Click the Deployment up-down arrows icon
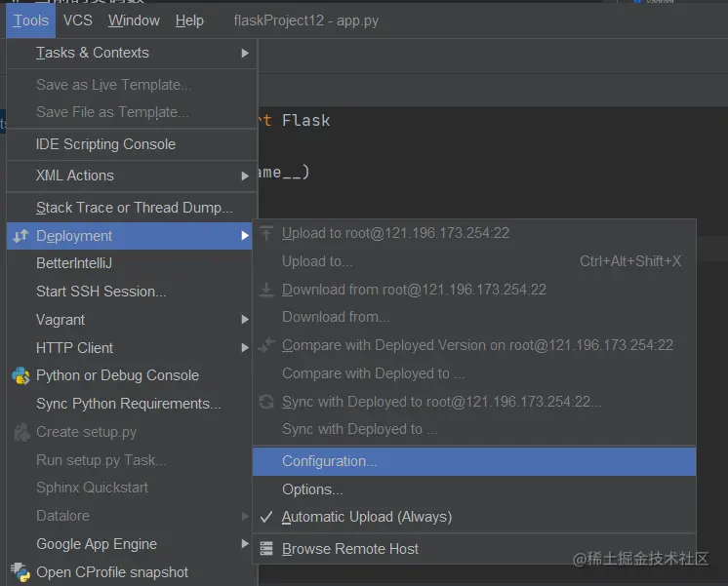The image size is (728, 586). (x=20, y=236)
